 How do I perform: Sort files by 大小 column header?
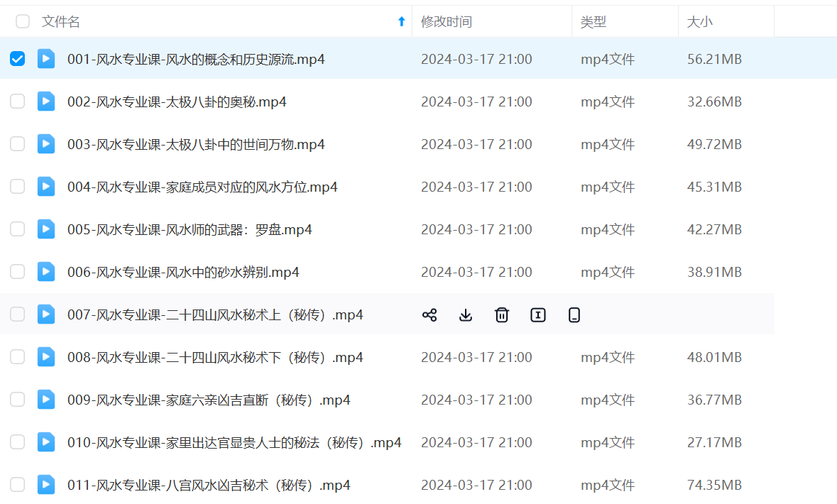point(699,22)
